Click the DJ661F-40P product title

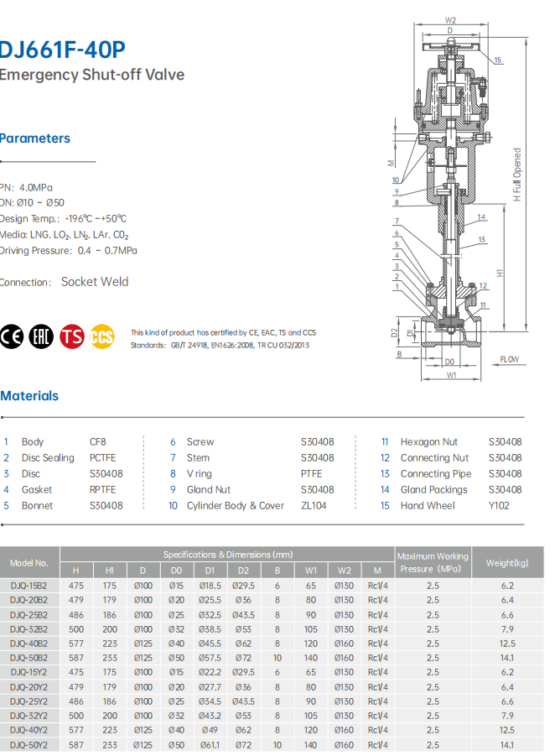(62, 50)
